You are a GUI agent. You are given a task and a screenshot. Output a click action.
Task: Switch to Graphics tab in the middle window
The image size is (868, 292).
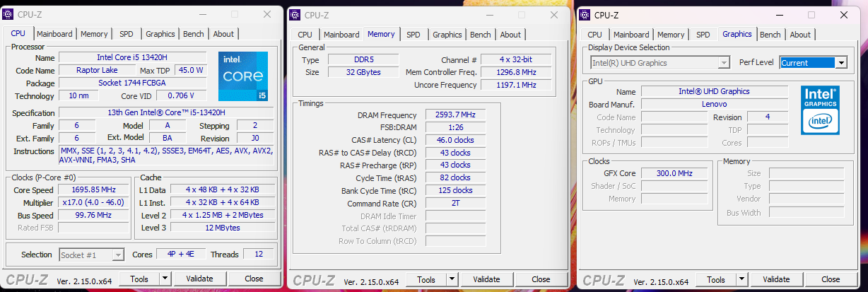(447, 35)
